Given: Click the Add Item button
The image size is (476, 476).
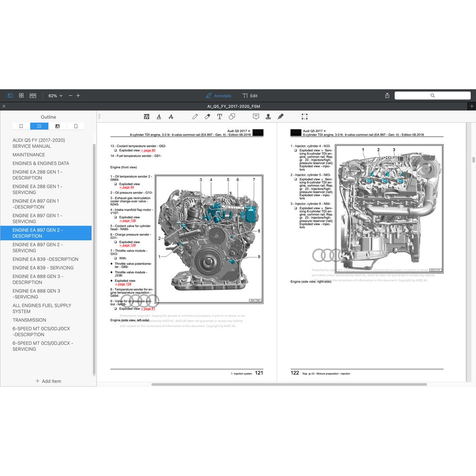Looking at the screenshot, I should pos(48,381).
